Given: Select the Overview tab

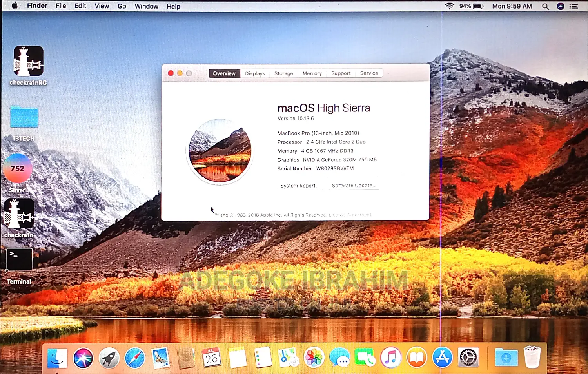Looking at the screenshot, I should click(224, 73).
